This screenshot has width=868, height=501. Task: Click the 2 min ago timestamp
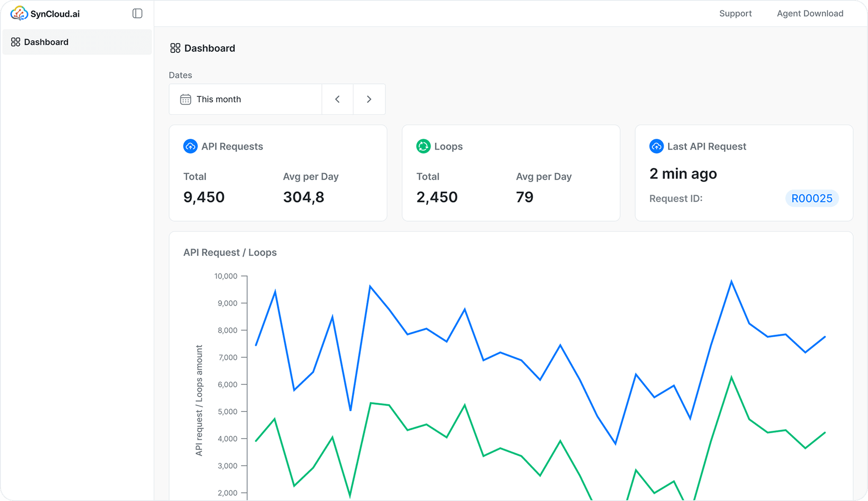tap(683, 173)
